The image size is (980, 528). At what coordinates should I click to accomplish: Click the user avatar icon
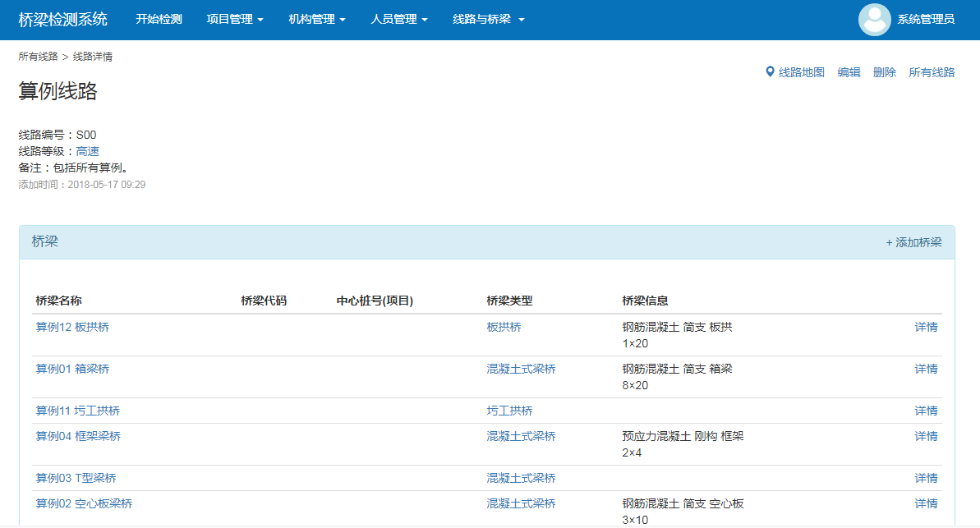click(x=874, y=20)
